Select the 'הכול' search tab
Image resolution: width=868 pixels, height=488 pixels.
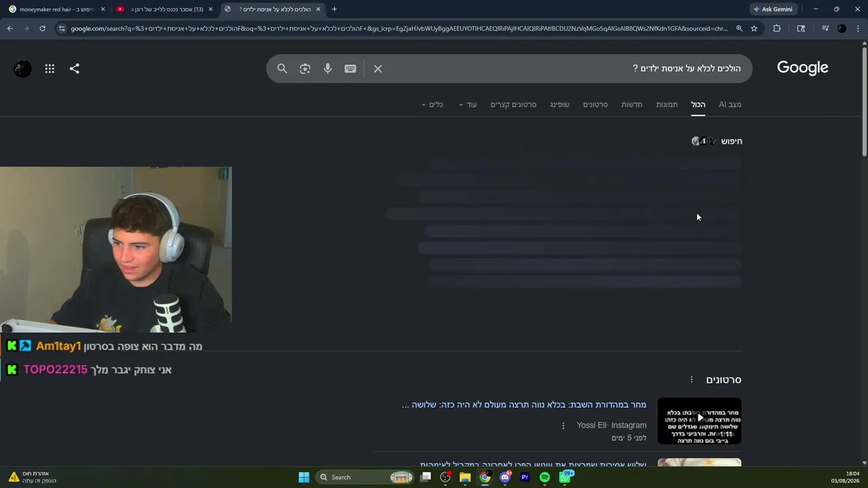tap(698, 104)
